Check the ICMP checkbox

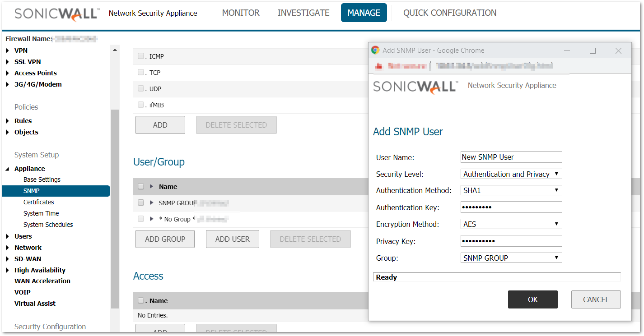pyautogui.click(x=141, y=56)
